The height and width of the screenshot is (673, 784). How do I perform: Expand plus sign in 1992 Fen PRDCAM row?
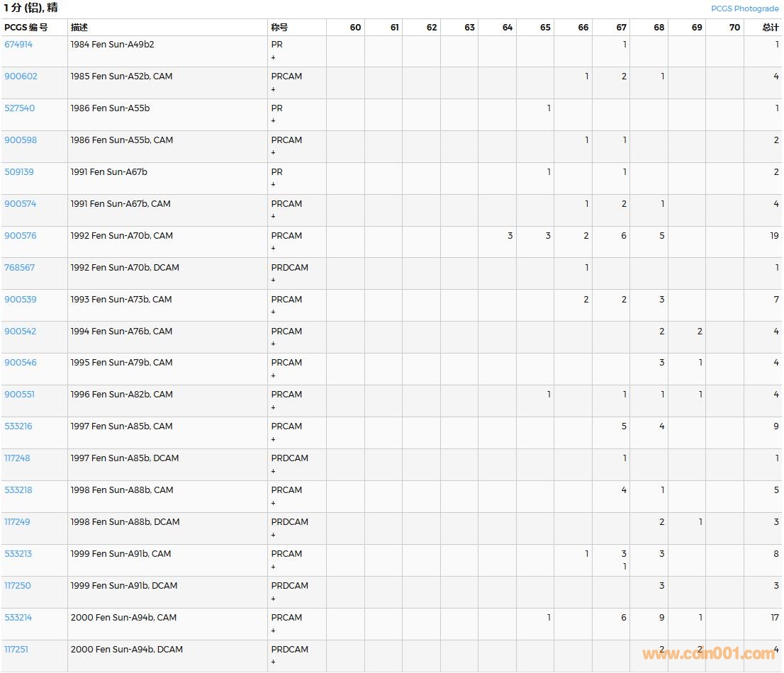tap(274, 281)
